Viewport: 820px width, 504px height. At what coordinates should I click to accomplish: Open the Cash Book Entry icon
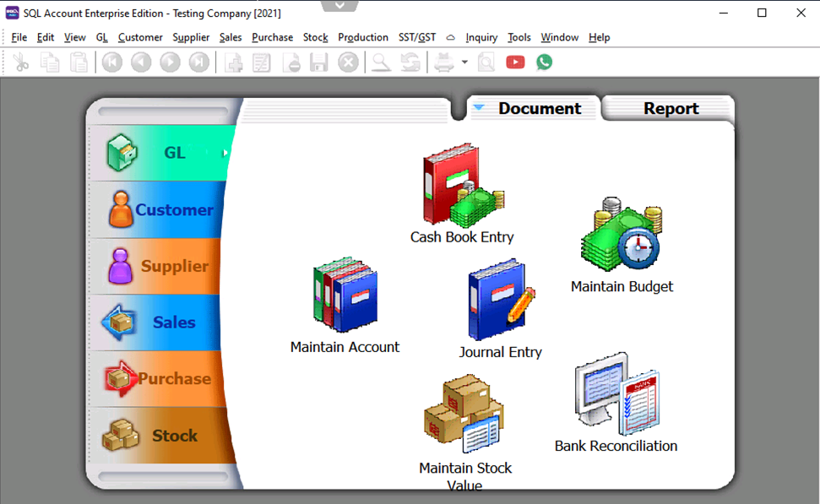point(462,186)
